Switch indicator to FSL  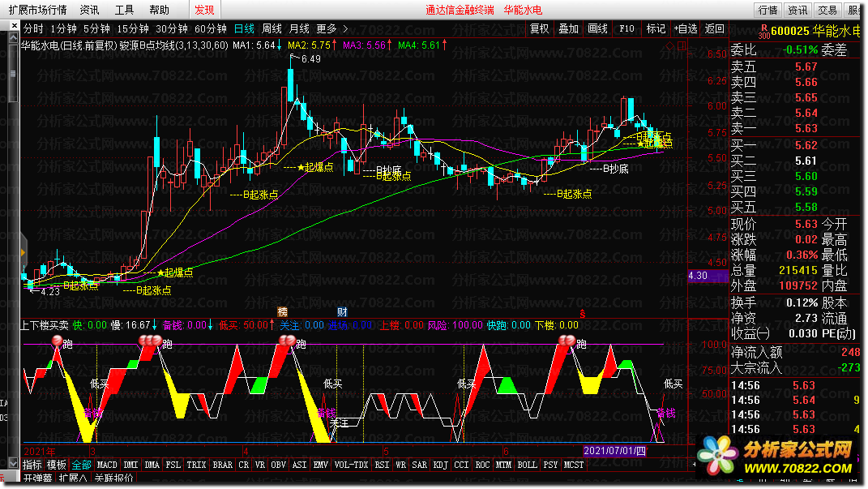click(x=173, y=465)
